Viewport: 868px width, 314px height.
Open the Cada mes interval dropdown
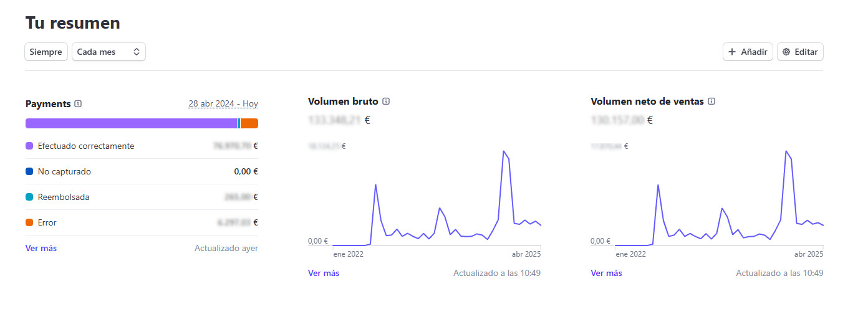(x=109, y=52)
